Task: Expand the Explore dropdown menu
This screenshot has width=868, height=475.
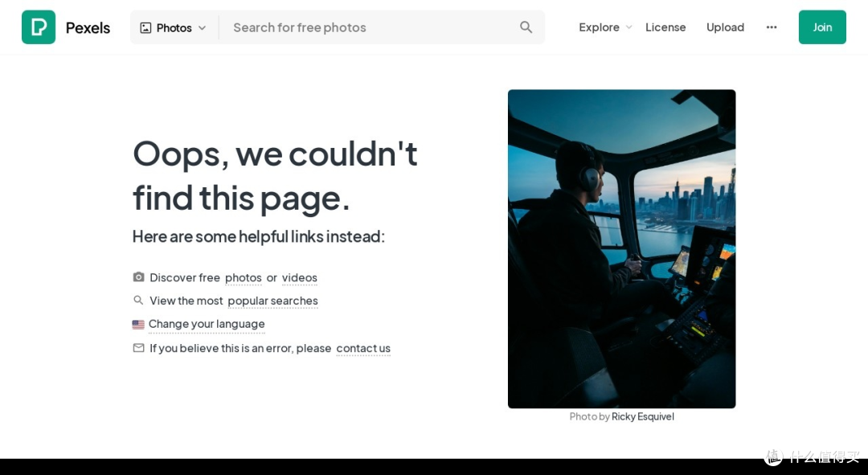Action: tap(605, 27)
